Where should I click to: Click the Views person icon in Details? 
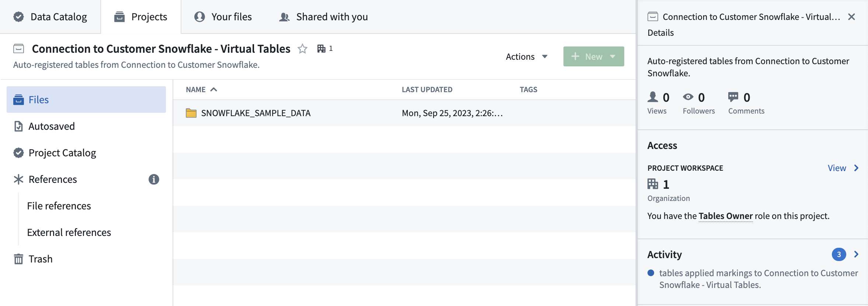click(x=653, y=97)
